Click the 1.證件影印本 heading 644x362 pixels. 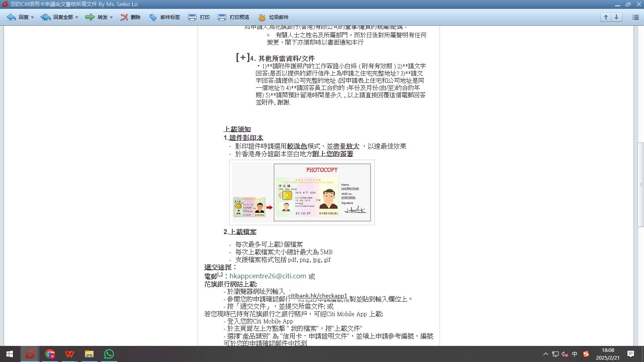[243, 138]
